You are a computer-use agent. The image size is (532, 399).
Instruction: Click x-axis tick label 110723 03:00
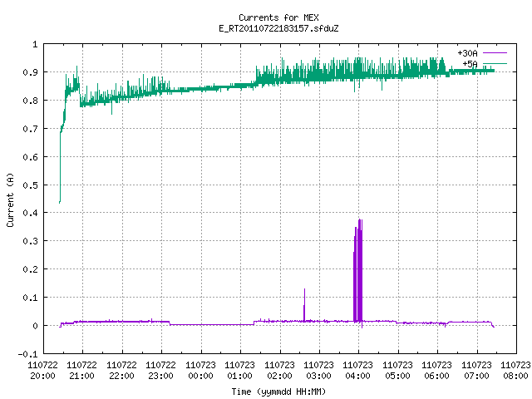coord(319,371)
